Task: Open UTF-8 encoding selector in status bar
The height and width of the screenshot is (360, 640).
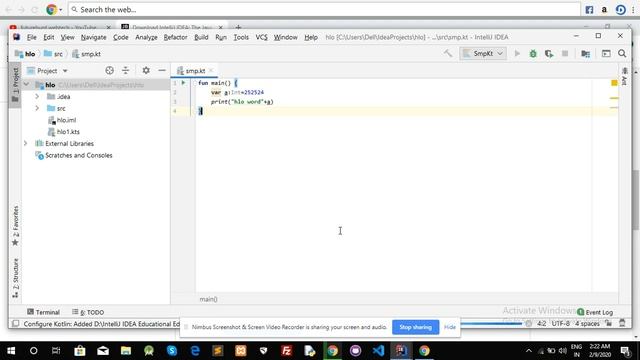Action: click(x=560, y=323)
